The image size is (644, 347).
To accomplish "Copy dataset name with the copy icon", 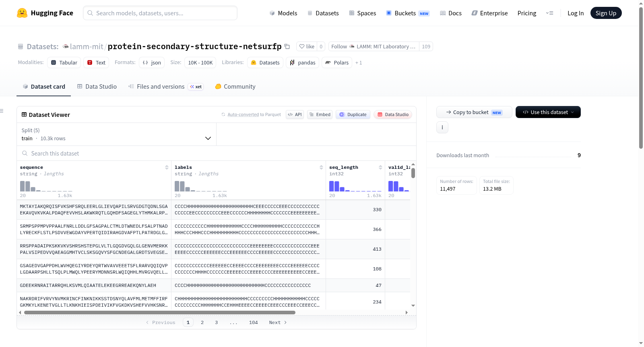I will 287,46.
